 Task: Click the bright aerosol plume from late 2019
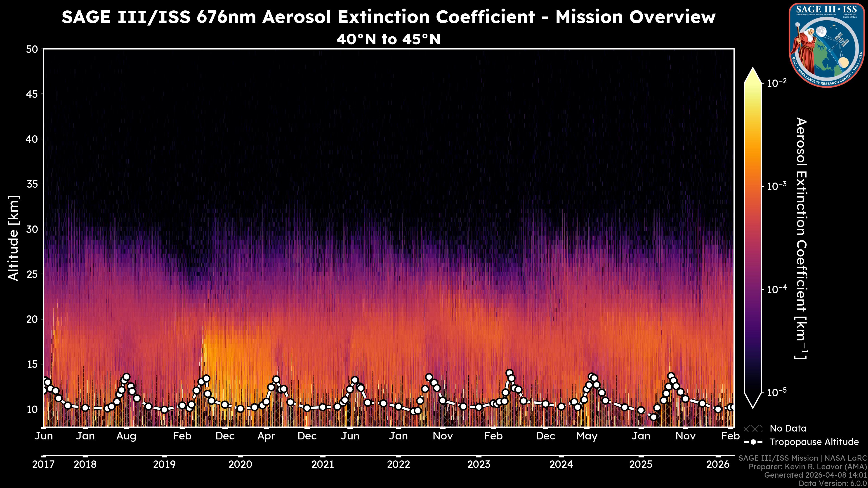point(216,354)
